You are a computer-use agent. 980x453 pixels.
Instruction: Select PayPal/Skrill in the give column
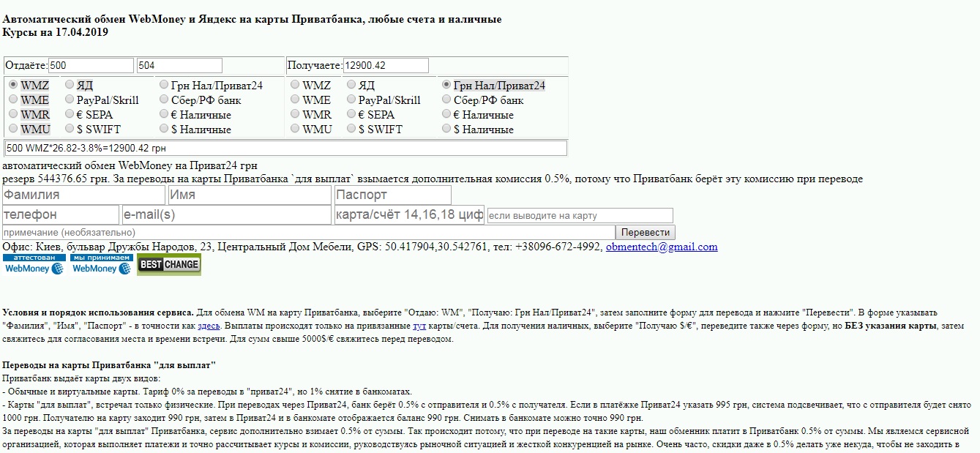tap(70, 100)
